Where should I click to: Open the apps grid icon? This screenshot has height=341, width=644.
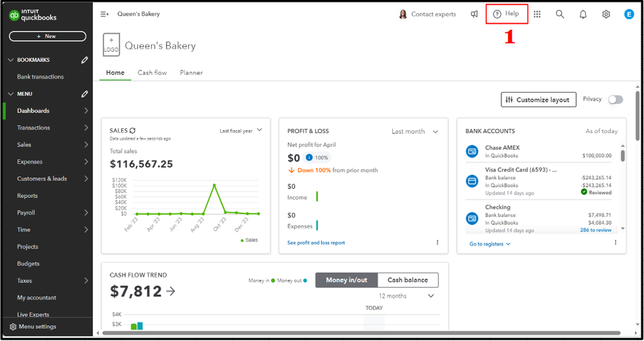coord(537,14)
